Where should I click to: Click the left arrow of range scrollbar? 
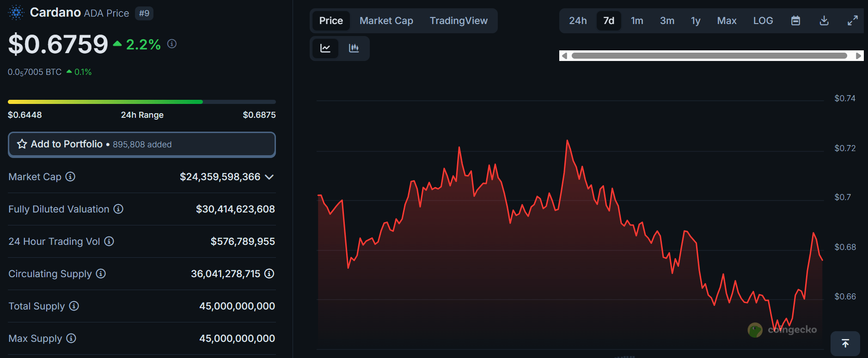[564, 56]
